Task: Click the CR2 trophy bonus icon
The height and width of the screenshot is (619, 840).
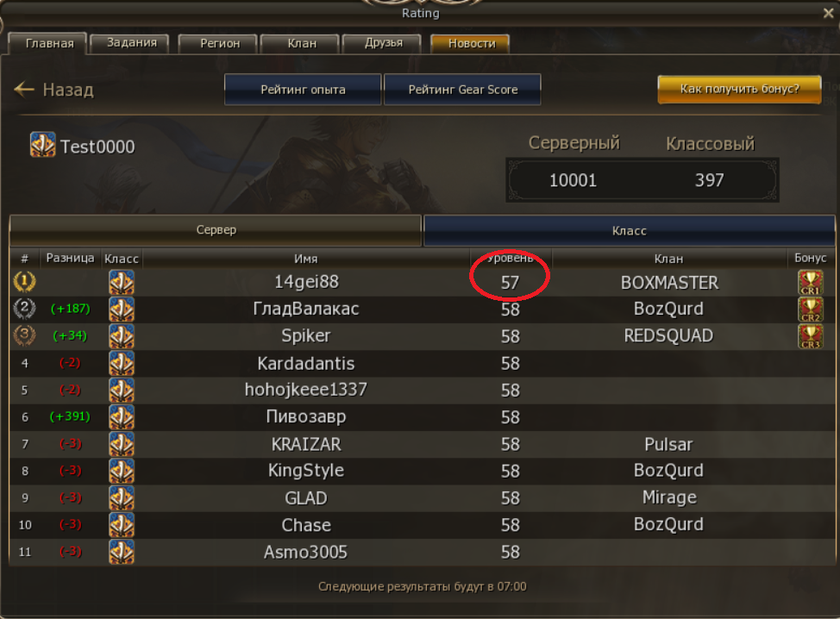Action: [810, 309]
